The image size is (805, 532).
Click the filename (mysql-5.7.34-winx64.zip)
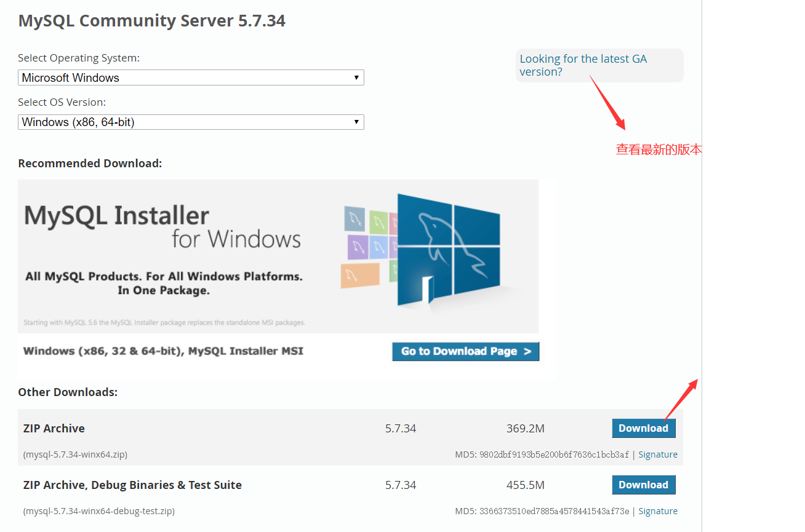75,455
